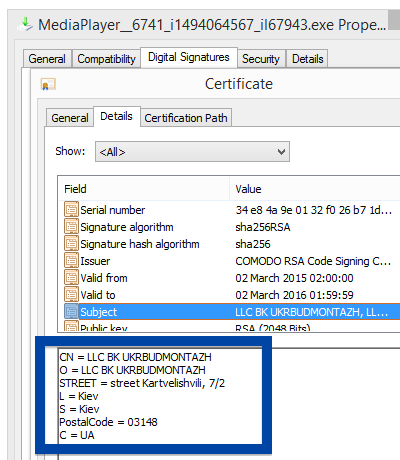
Task: Click the Serial number field icon
Action: (71, 210)
